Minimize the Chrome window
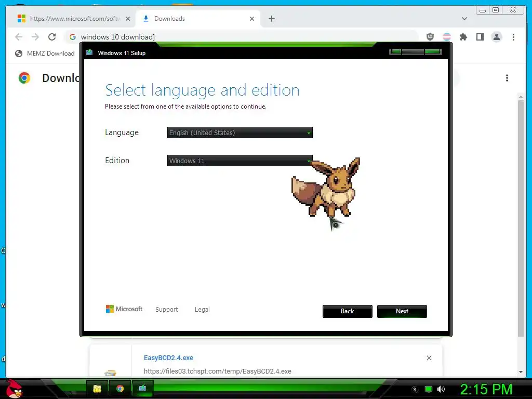The height and width of the screenshot is (399, 532). [x=483, y=10]
